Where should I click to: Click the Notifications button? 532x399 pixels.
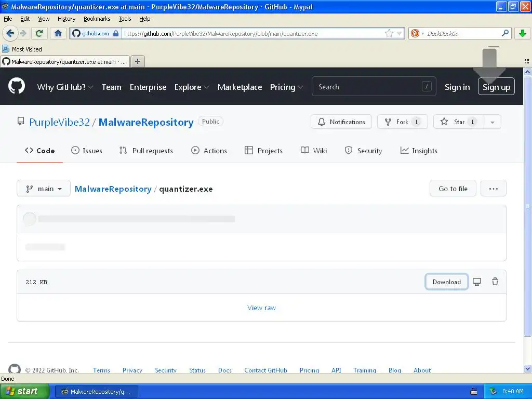341,122
